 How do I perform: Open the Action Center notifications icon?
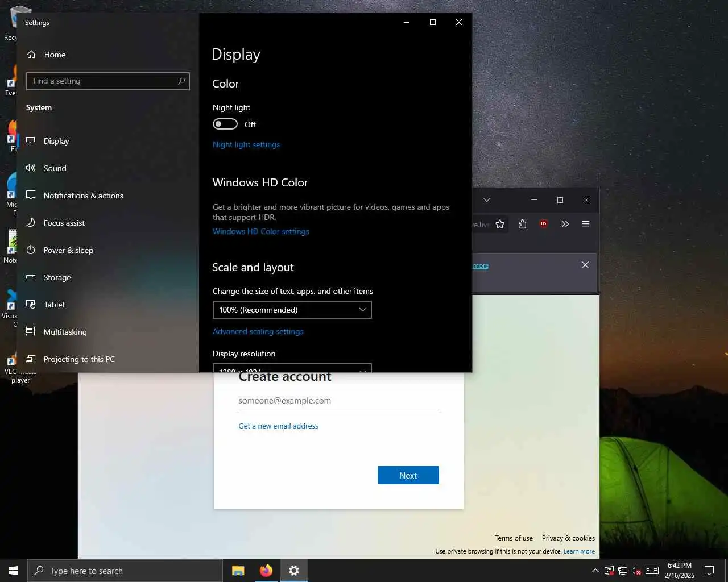click(709, 571)
